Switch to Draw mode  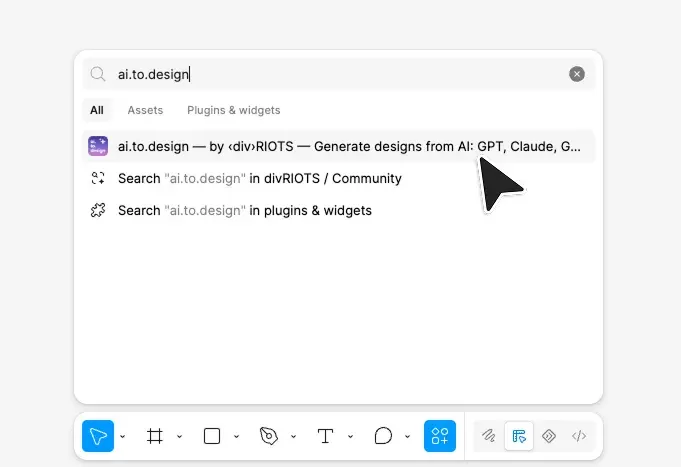click(489, 436)
